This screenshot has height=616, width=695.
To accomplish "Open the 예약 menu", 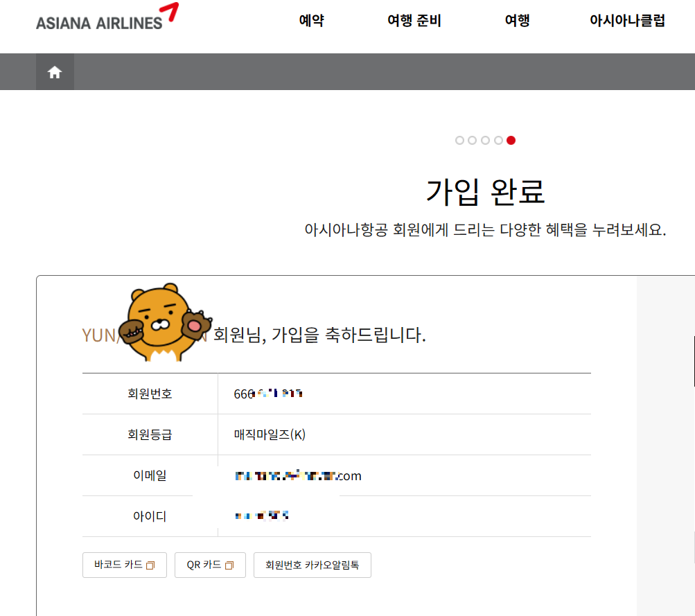I will click(312, 21).
